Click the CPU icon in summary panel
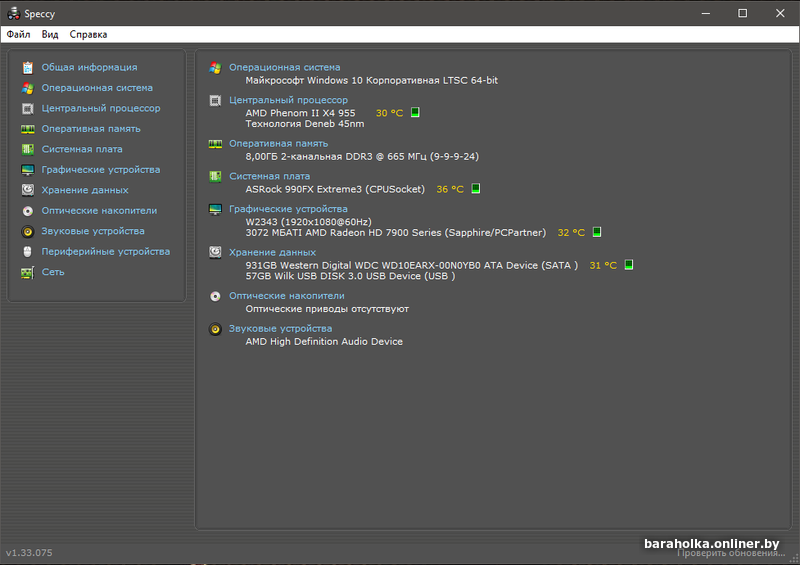800x565 pixels. coord(215,101)
